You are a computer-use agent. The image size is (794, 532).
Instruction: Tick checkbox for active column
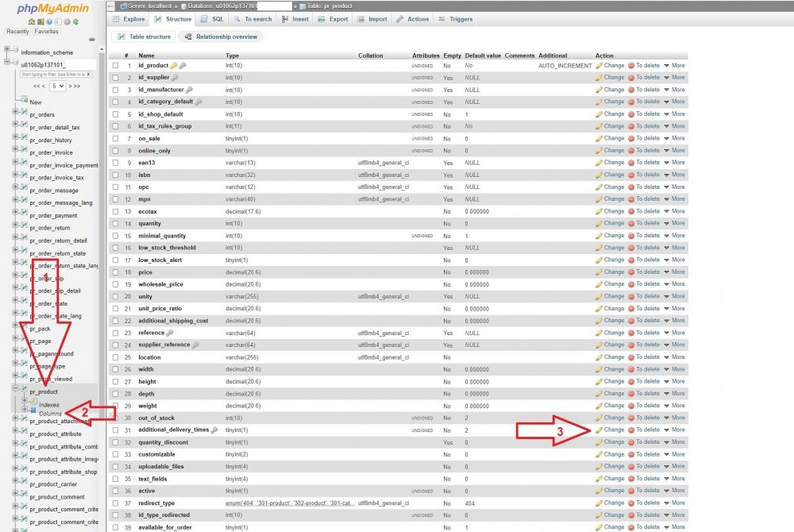(x=115, y=491)
